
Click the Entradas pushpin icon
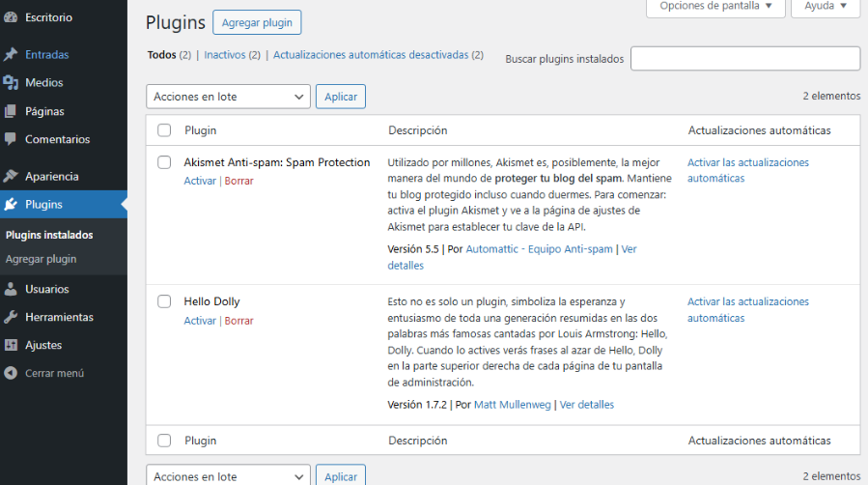click(11, 55)
